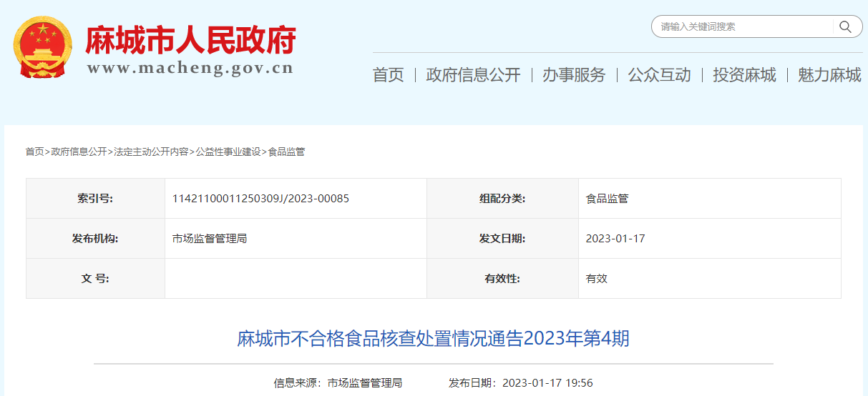Go to 法定主动公开内容 in the breadcrumb

151,152
